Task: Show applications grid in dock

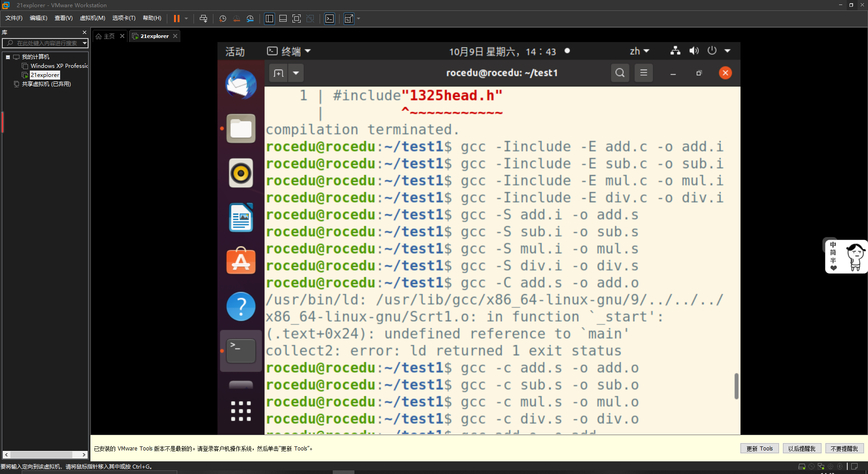Action: [x=241, y=411]
